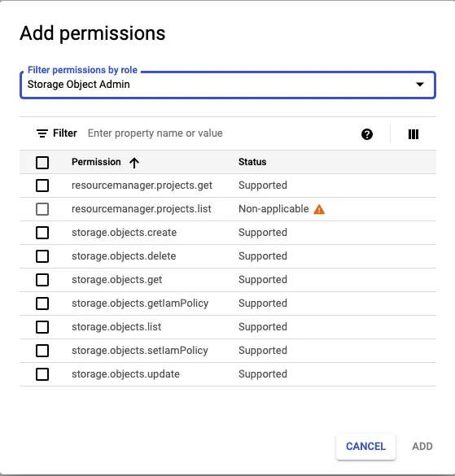Click the Non-applicable status text
This screenshot has height=476, width=455.
click(273, 209)
